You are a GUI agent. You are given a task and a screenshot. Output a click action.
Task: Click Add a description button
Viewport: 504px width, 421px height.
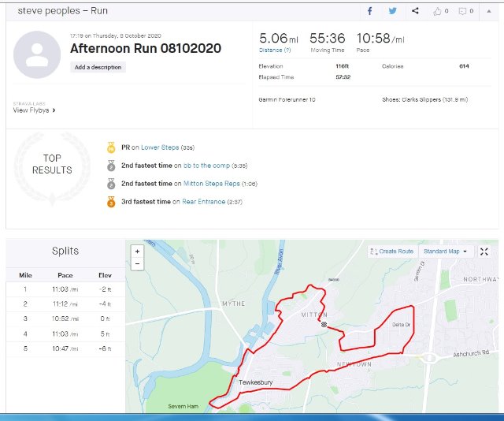point(98,68)
